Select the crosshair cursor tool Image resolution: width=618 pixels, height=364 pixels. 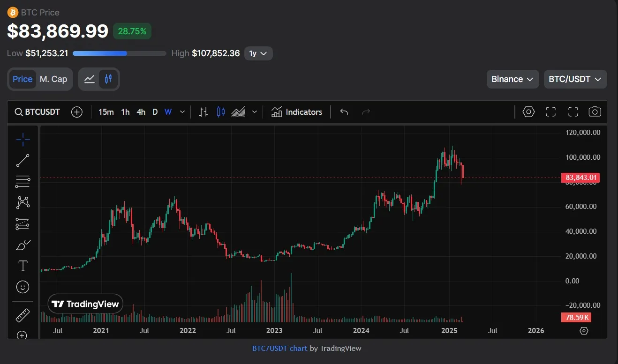click(x=23, y=139)
